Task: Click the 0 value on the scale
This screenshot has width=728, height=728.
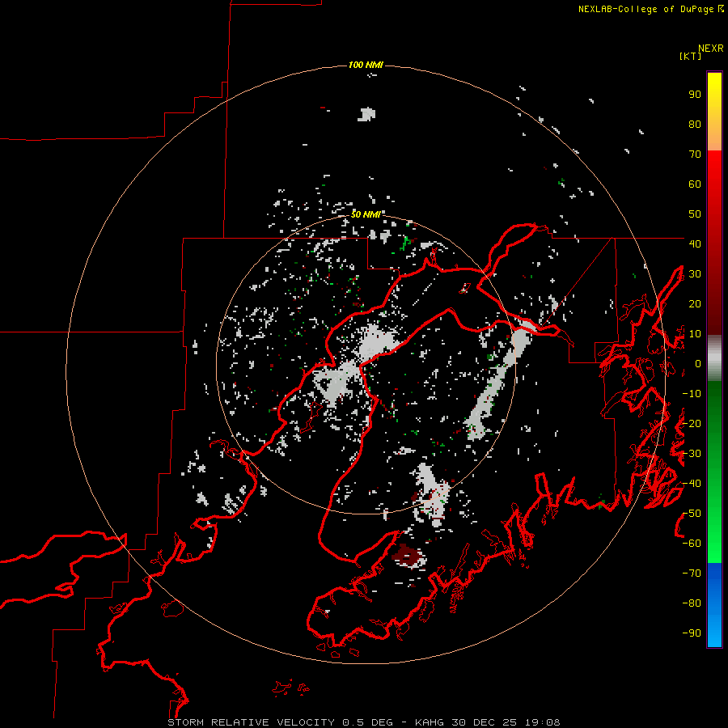Action: (x=698, y=364)
